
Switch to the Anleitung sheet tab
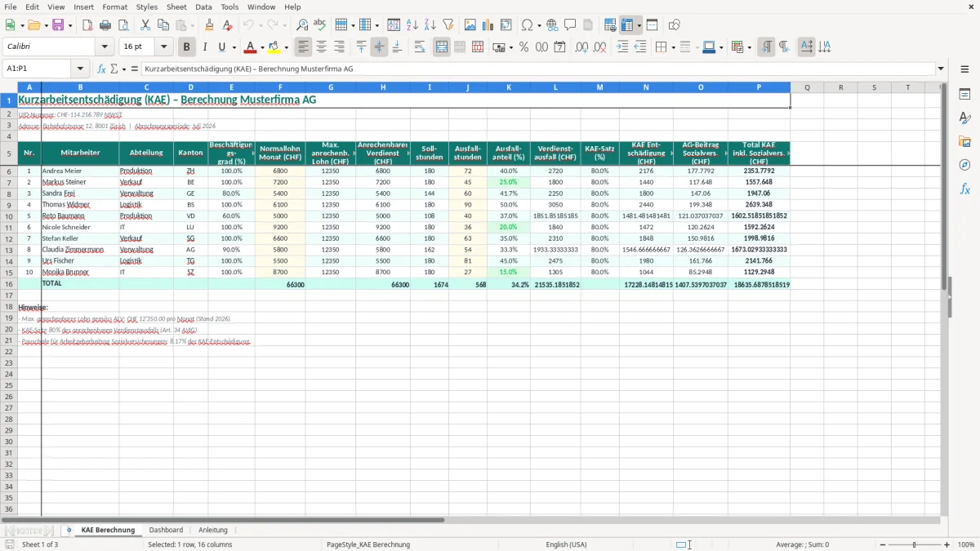213,530
